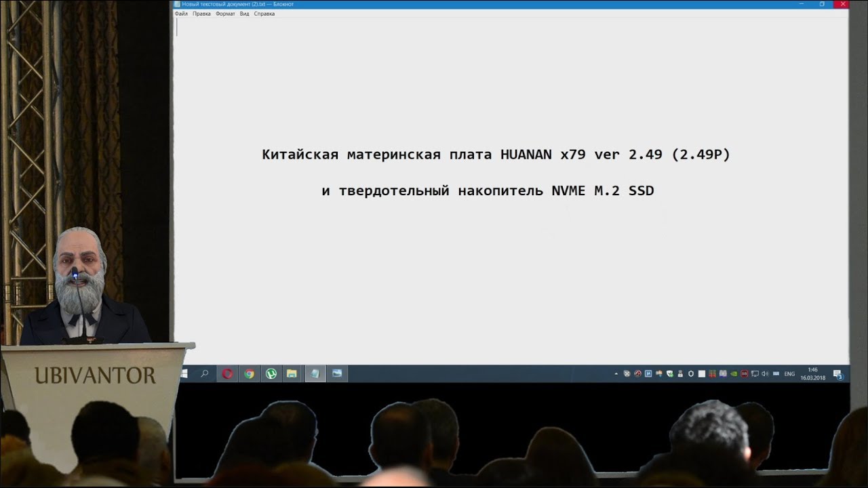Click the NVIDIA tray icon

coord(734,373)
